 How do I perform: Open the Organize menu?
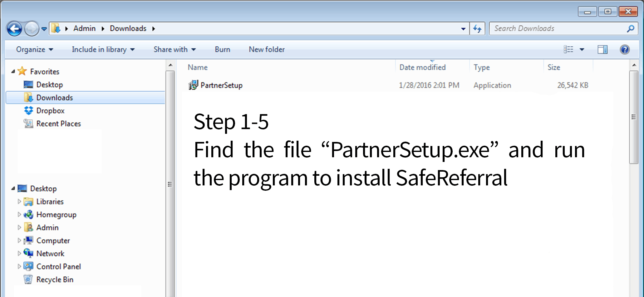tap(34, 49)
